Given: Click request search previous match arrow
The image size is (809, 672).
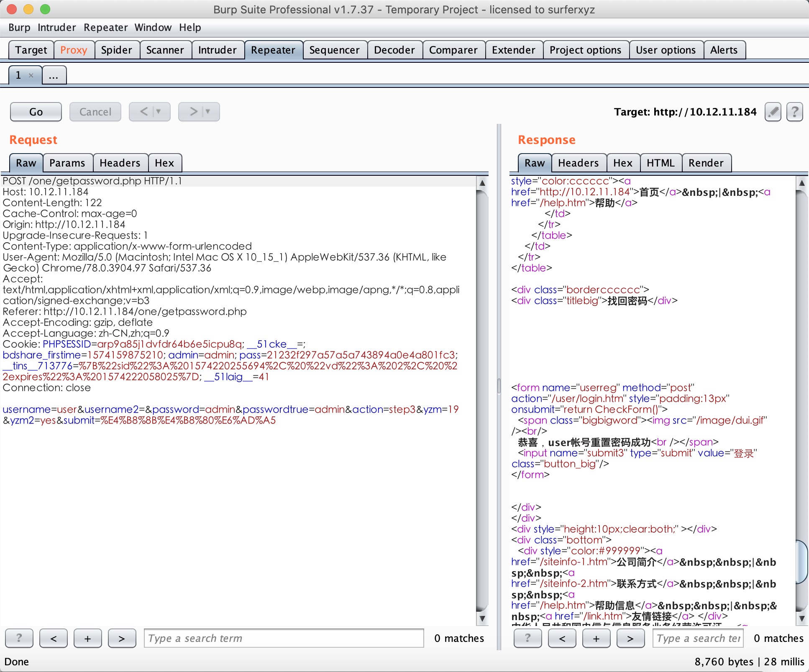Looking at the screenshot, I should coord(53,638).
